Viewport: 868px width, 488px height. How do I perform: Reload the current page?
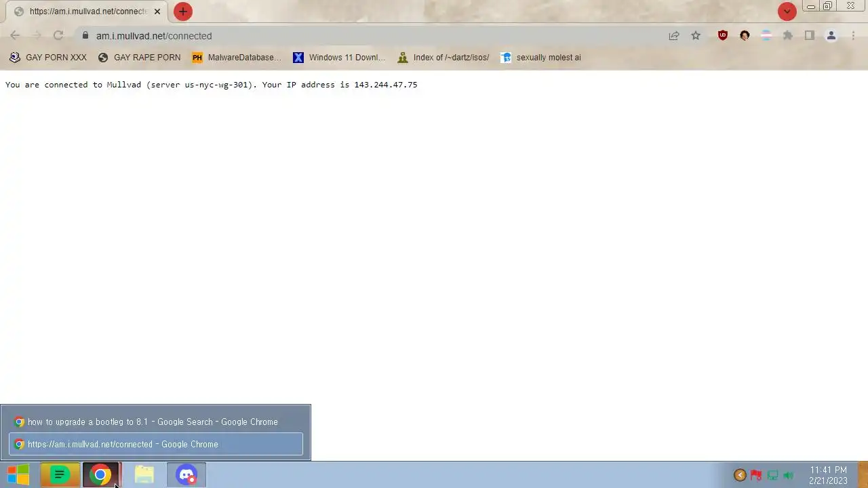(58, 36)
